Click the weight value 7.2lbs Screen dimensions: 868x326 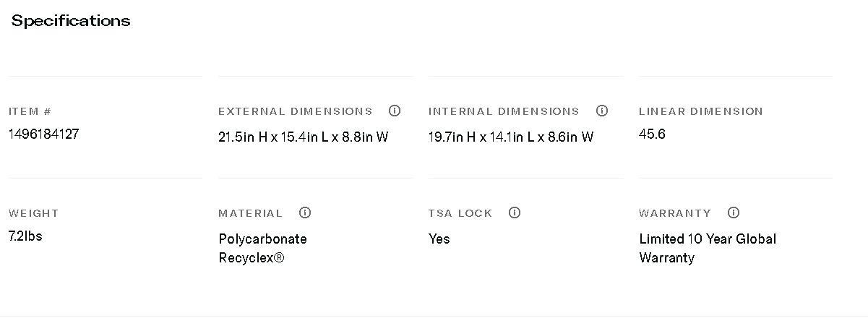pos(25,236)
